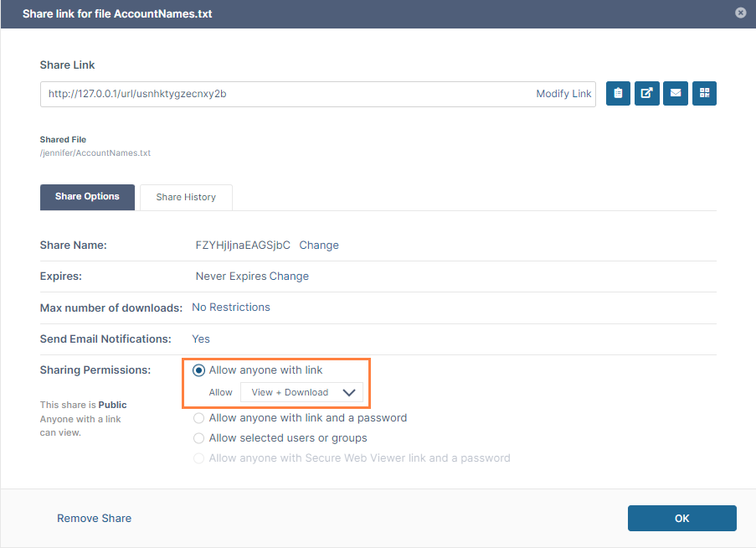The width and height of the screenshot is (756, 548).
Task: Email the share link via envelope icon
Action: 676,94
